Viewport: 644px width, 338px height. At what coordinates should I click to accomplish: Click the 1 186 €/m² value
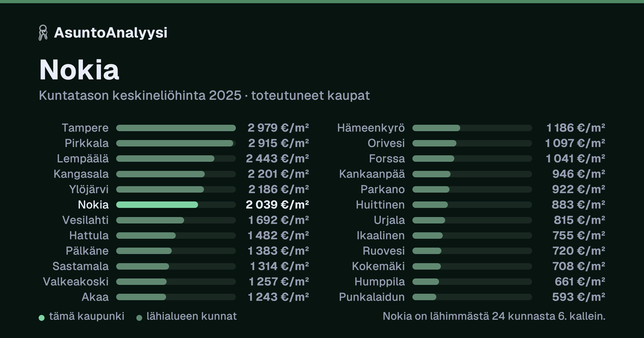(576, 128)
